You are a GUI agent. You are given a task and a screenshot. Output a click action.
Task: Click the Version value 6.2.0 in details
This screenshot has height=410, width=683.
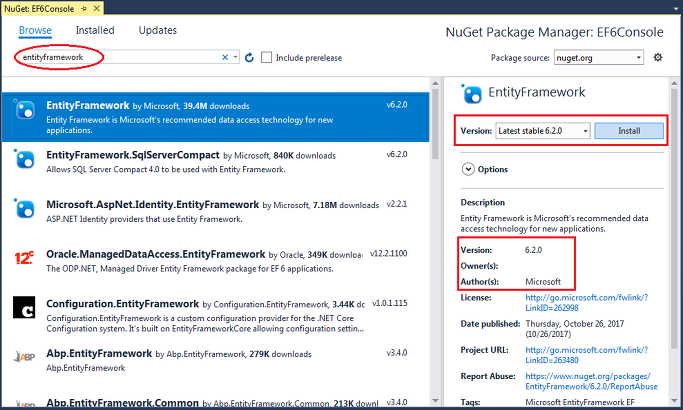[533, 250]
